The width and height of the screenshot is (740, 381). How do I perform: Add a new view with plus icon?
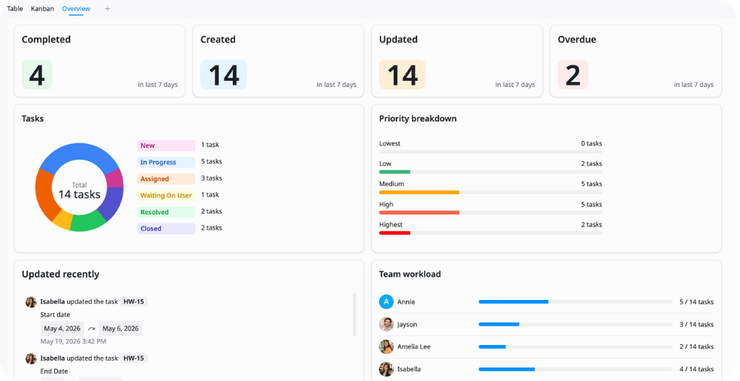(x=108, y=8)
